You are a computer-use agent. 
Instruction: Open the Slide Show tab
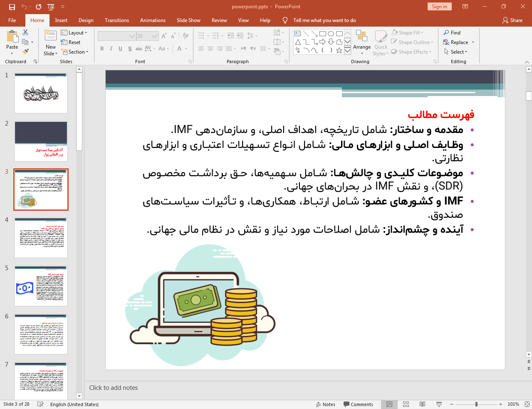coord(188,20)
